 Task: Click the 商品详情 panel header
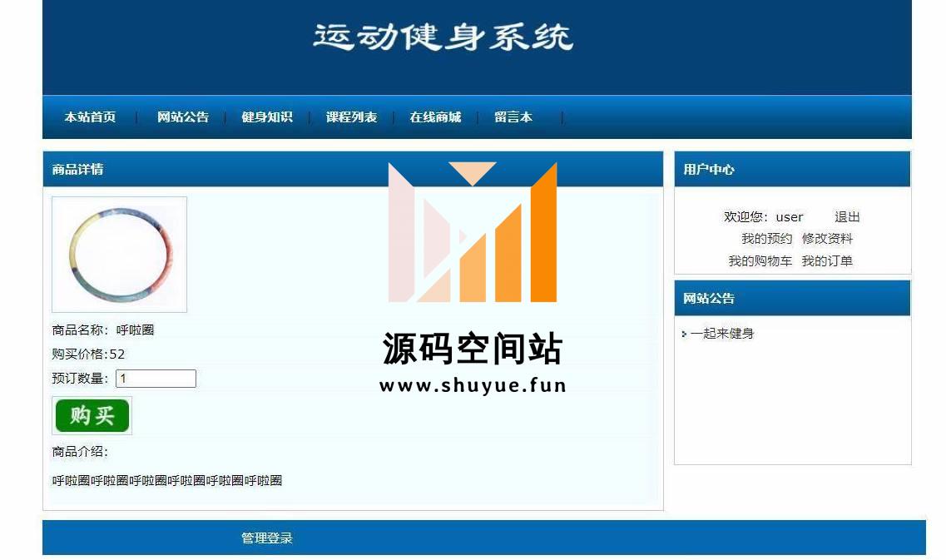tap(353, 169)
